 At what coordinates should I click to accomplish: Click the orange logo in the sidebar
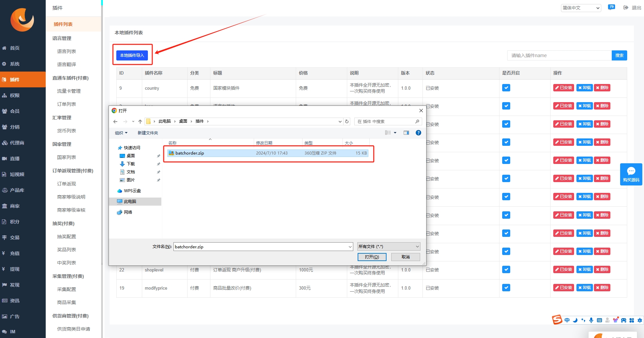tap(22, 19)
